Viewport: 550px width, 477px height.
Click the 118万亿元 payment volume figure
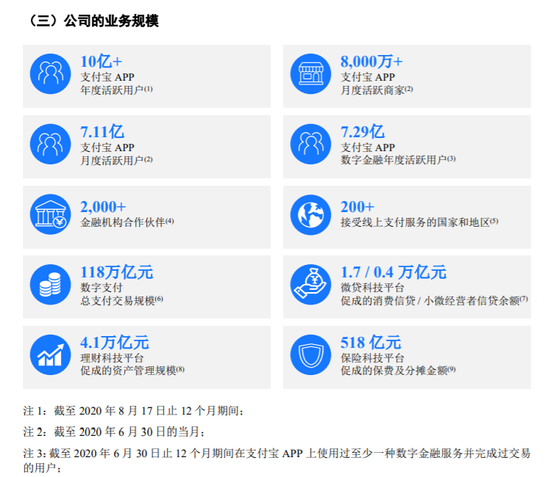click(117, 273)
